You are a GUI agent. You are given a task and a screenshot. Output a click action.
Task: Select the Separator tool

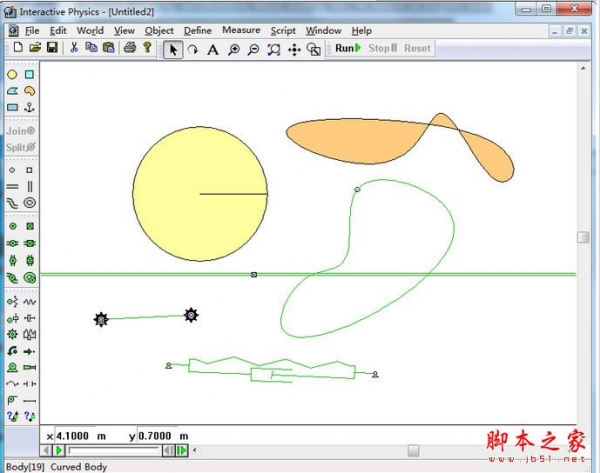tap(29, 383)
